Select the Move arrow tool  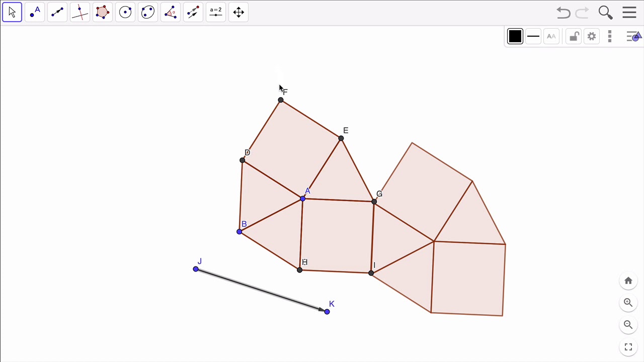pyautogui.click(x=12, y=12)
